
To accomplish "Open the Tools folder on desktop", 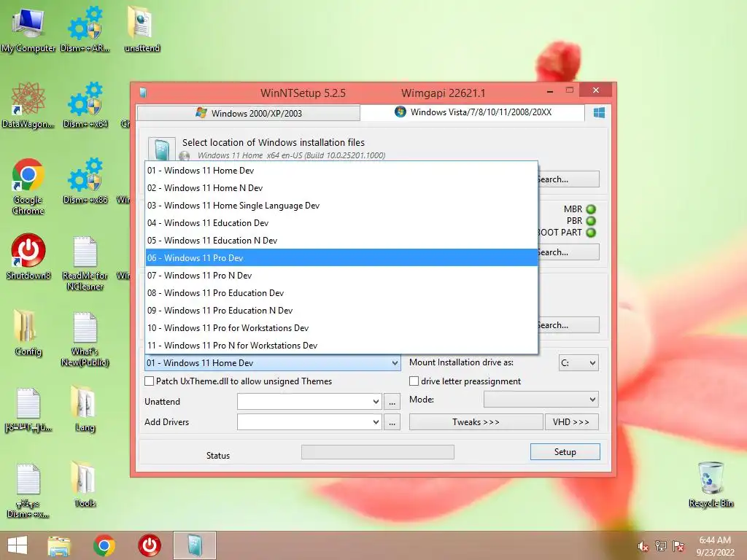I will point(85,484).
